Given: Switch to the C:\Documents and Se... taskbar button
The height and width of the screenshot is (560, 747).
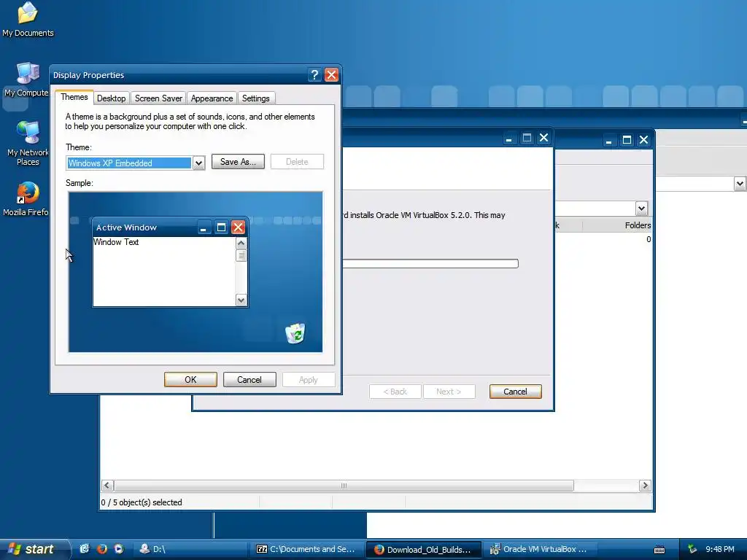Looking at the screenshot, I should [x=307, y=549].
